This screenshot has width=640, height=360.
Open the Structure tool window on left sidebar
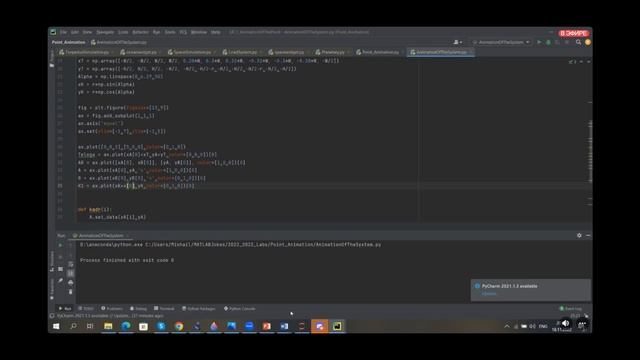click(x=52, y=261)
